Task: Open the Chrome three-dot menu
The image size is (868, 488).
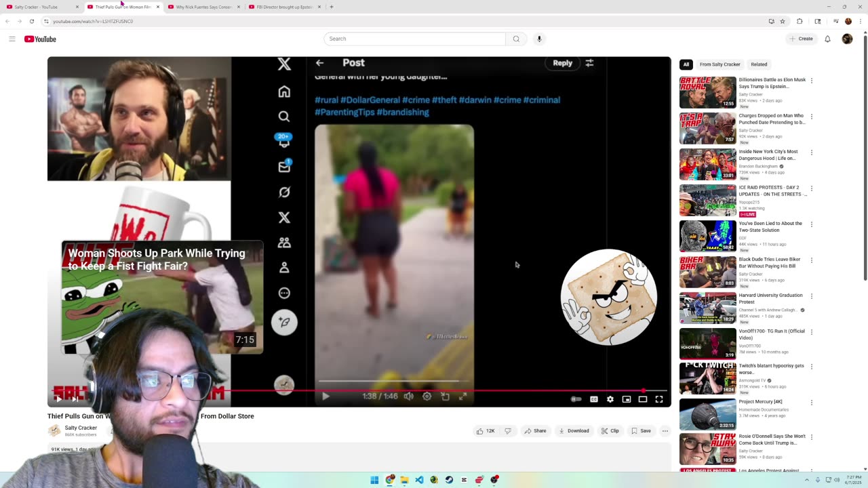Action: coord(859,21)
